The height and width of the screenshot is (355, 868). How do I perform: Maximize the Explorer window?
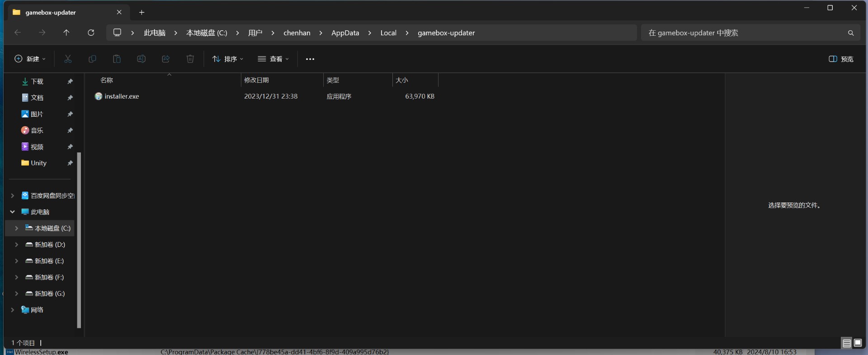pyautogui.click(x=830, y=8)
